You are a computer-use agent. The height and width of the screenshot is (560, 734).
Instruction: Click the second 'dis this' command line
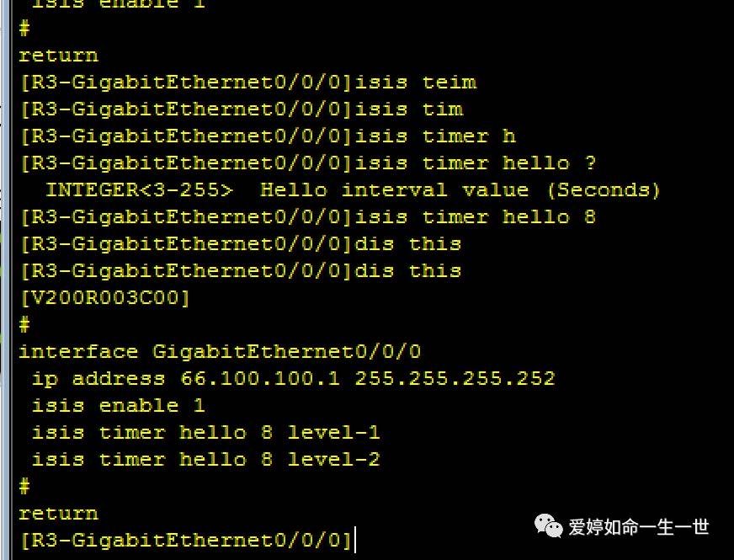pos(241,271)
